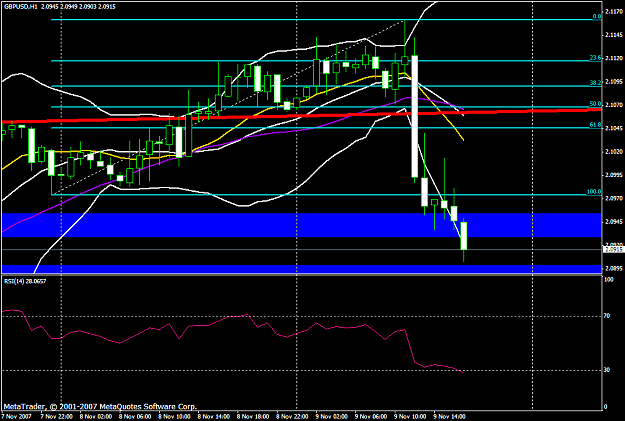Click the 2.1170 price axis value
This screenshot has width=625, height=421.
[x=613, y=12]
